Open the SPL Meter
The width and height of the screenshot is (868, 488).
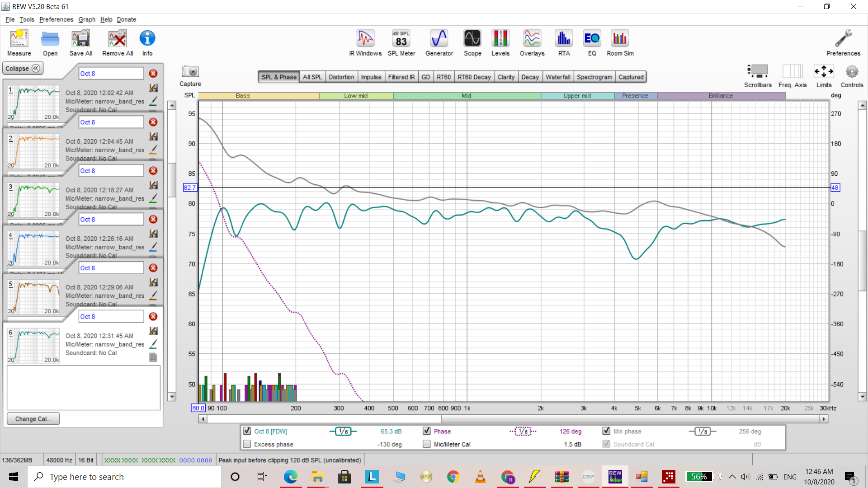click(x=401, y=43)
